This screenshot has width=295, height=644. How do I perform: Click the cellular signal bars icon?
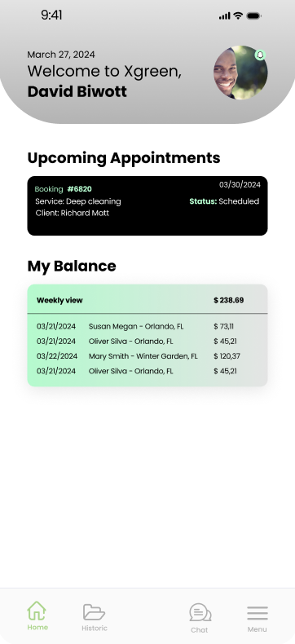tap(224, 16)
